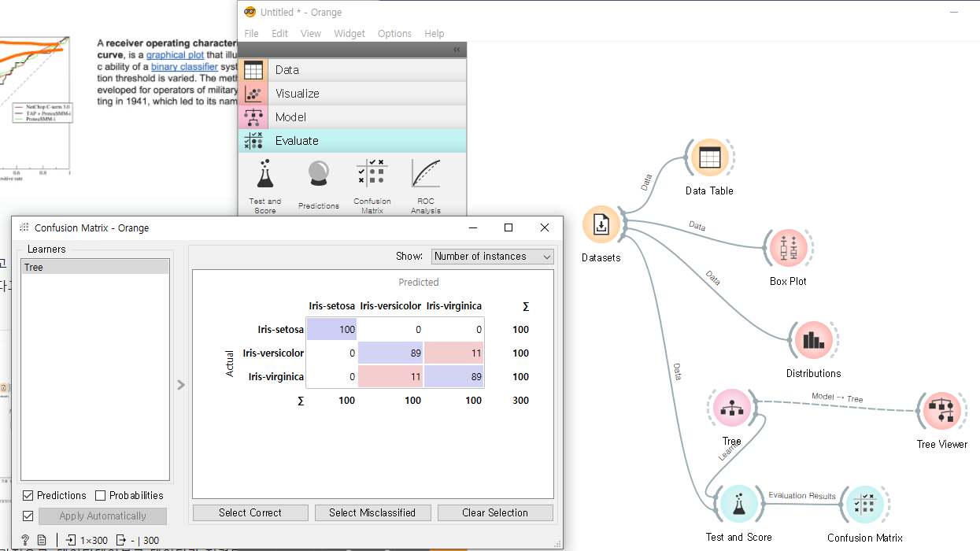The image size is (980, 551).
Task: Open the View menu
Action: [x=311, y=33]
